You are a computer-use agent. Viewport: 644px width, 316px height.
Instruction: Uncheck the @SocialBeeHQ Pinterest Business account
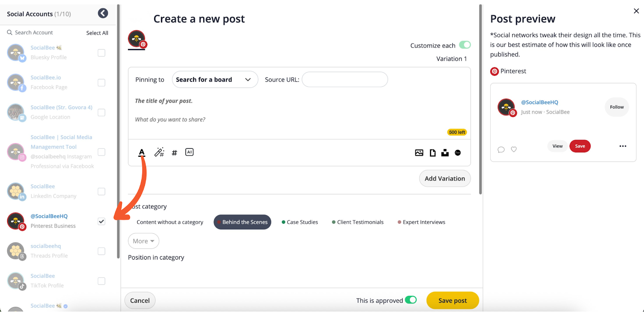(x=101, y=221)
